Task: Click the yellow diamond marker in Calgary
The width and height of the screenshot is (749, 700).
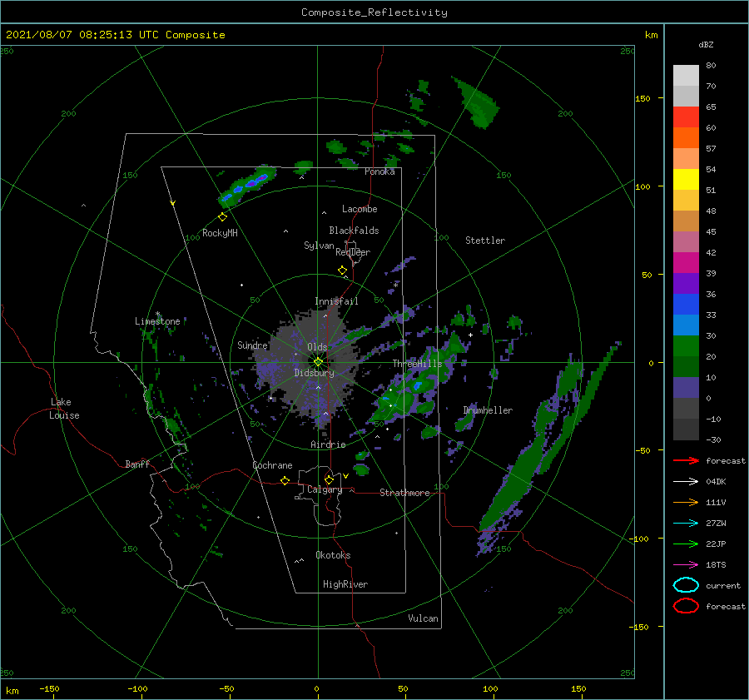Action: 329,479
